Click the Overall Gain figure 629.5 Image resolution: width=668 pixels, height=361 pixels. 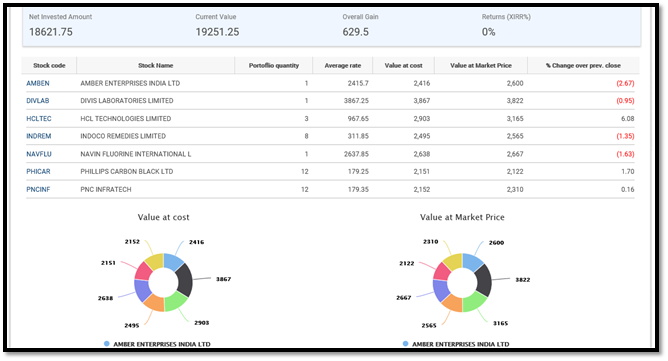click(356, 32)
